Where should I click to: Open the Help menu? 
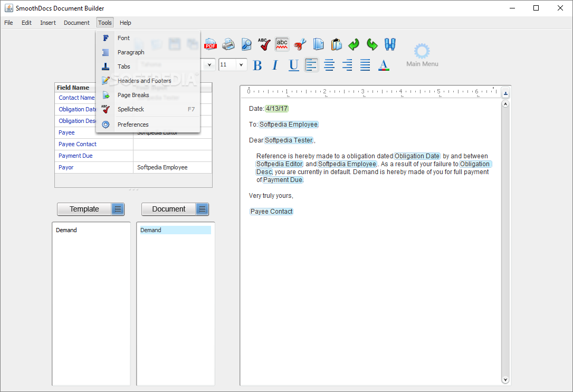pyautogui.click(x=126, y=23)
